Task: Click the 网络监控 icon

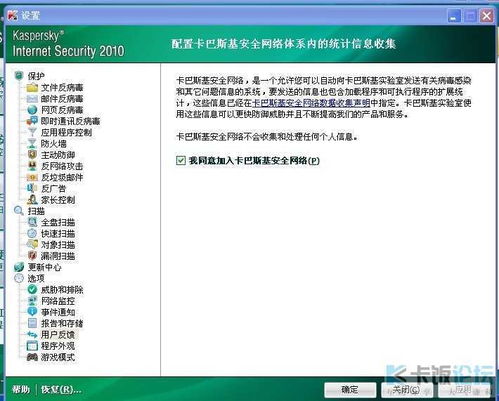Action: pos(32,301)
